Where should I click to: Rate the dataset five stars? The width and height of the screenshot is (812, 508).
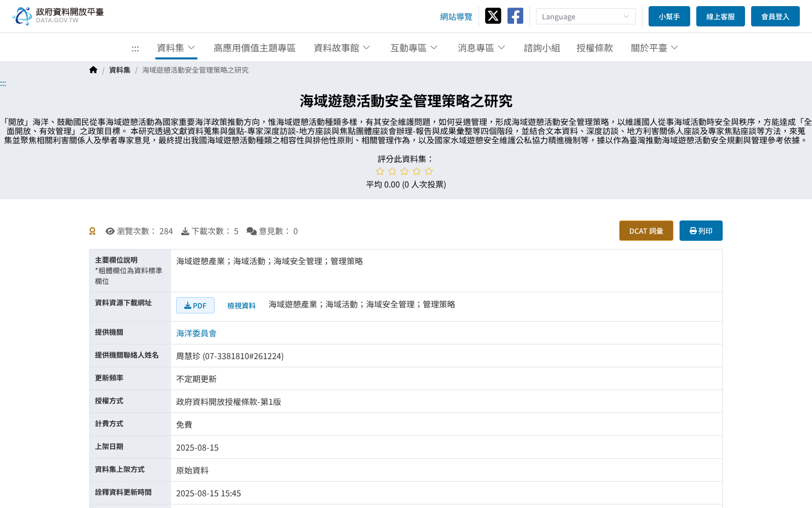[429, 172]
